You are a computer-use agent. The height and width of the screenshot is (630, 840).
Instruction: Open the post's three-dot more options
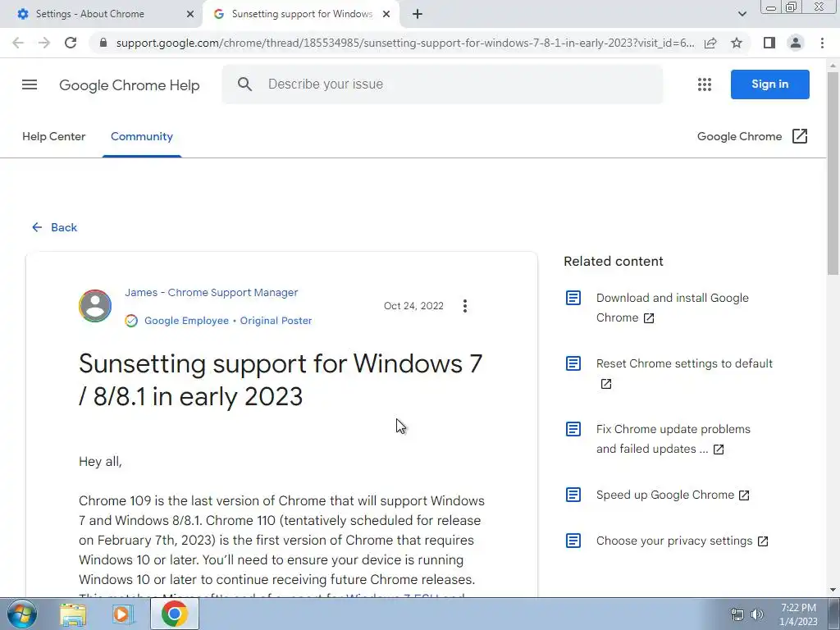click(465, 306)
